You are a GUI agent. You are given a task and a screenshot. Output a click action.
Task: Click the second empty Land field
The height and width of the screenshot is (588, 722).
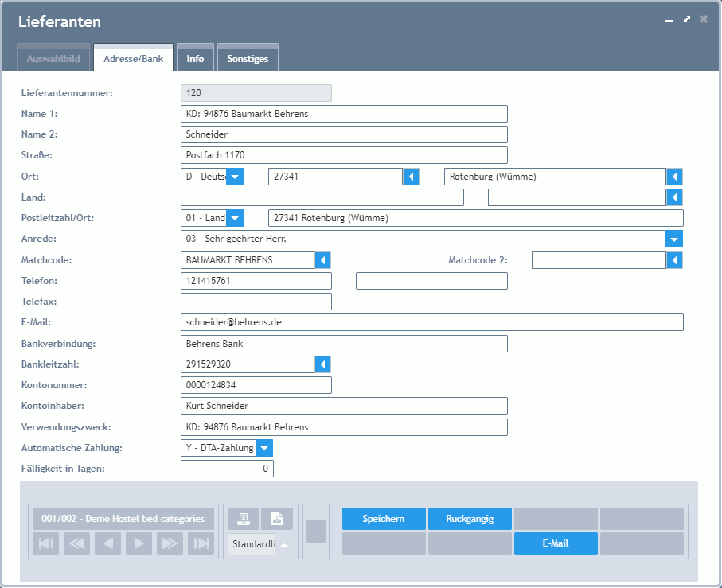[x=577, y=197]
